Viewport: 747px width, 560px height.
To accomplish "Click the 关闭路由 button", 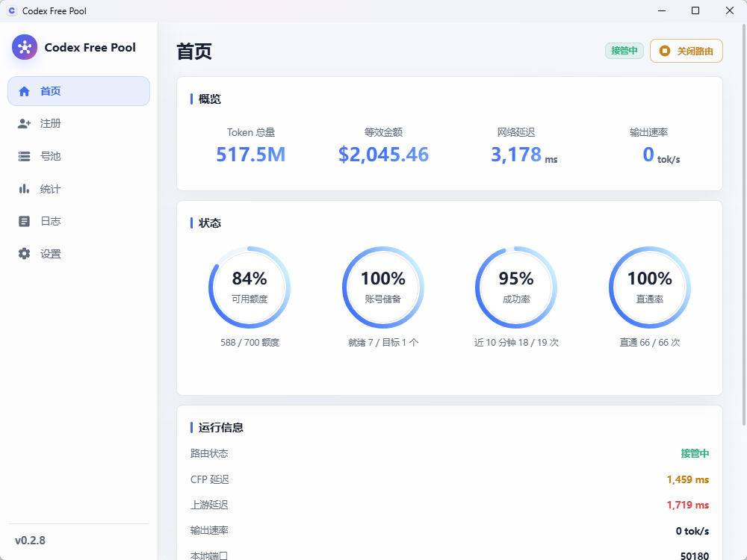I will coord(686,51).
